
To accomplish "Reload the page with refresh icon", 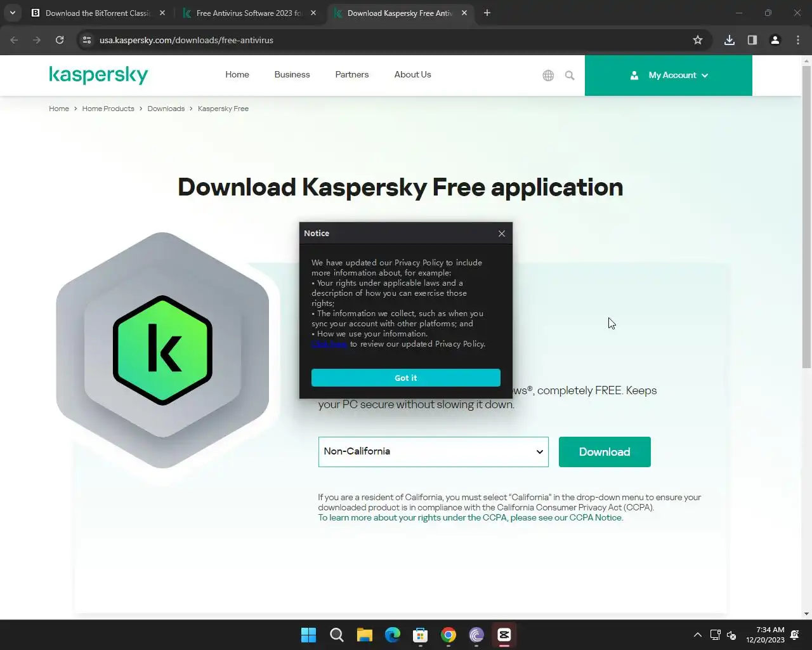I will pyautogui.click(x=60, y=40).
